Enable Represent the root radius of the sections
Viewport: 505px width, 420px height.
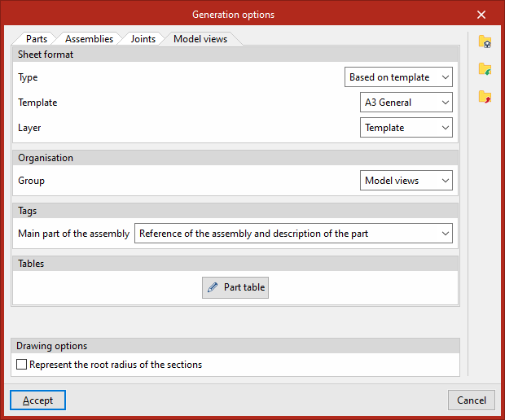pyautogui.click(x=21, y=365)
